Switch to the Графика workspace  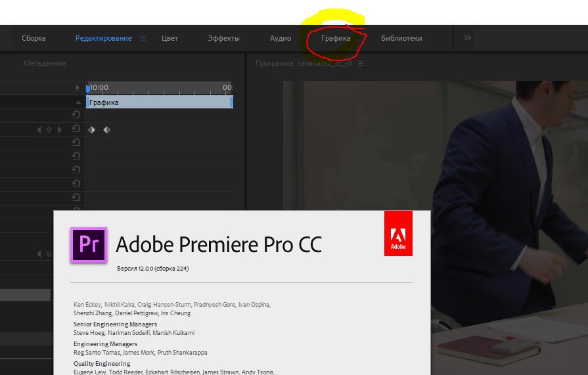336,38
